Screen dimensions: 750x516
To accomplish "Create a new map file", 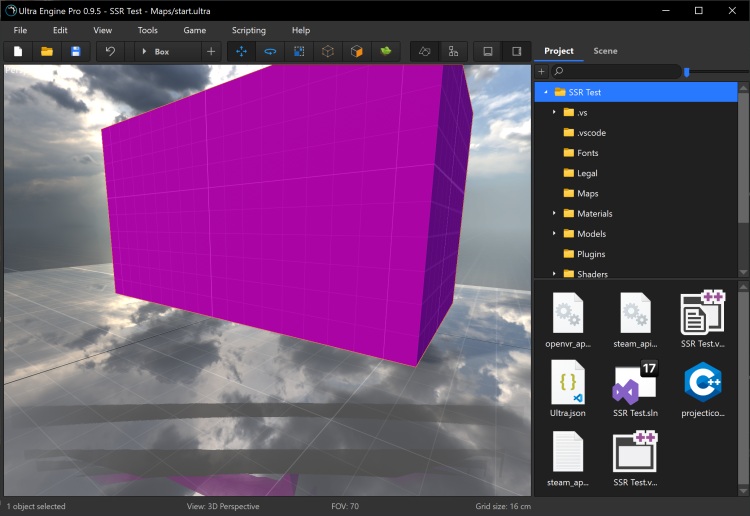I will click(18, 51).
